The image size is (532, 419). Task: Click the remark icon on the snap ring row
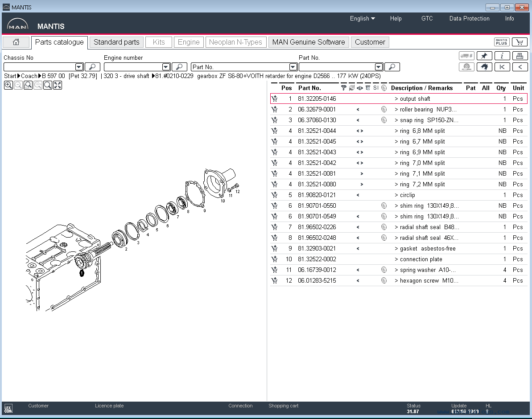384,120
